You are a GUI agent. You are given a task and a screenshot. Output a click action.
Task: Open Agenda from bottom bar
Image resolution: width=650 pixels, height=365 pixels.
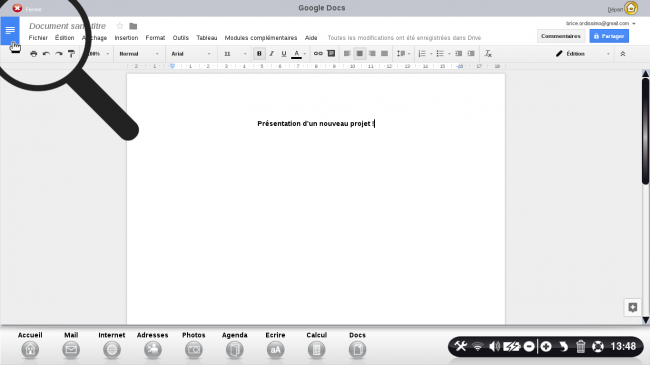[235, 346]
